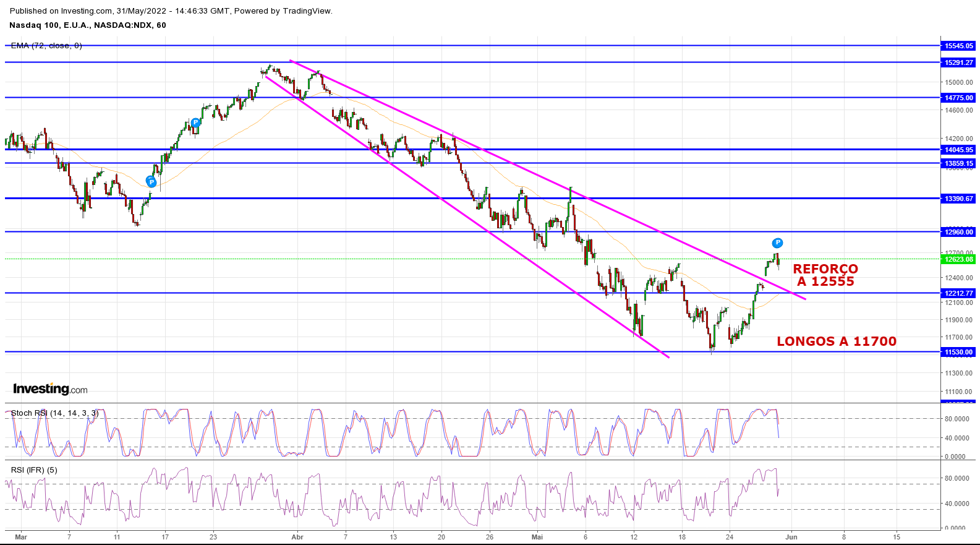Click the Published on Investing.com header line

coord(171,11)
